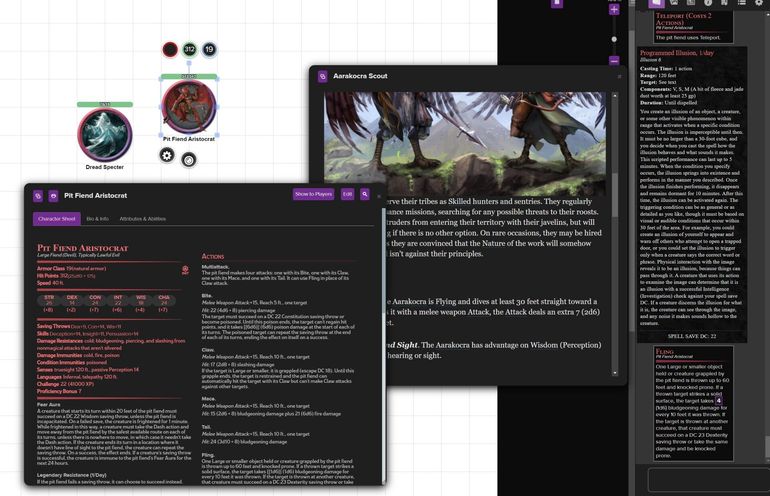Click the Teleport (Costs 2 Actions) chat card
The width and height of the screenshot is (770, 496).
tap(694, 27)
